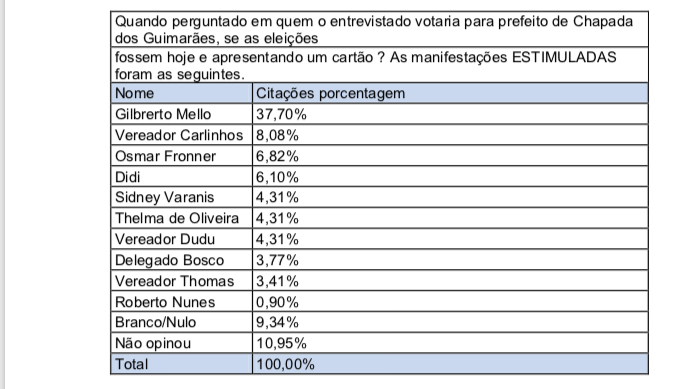This screenshot has height=389, width=685.
Task: Click the Gilbrerto Mello name cell
Action: point(181,114)
